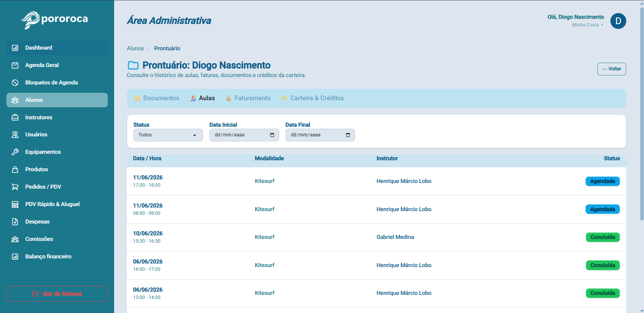Open the Data Inicial calendar picker icon
The width and height of the screenshot is (644, 313).
272,135
